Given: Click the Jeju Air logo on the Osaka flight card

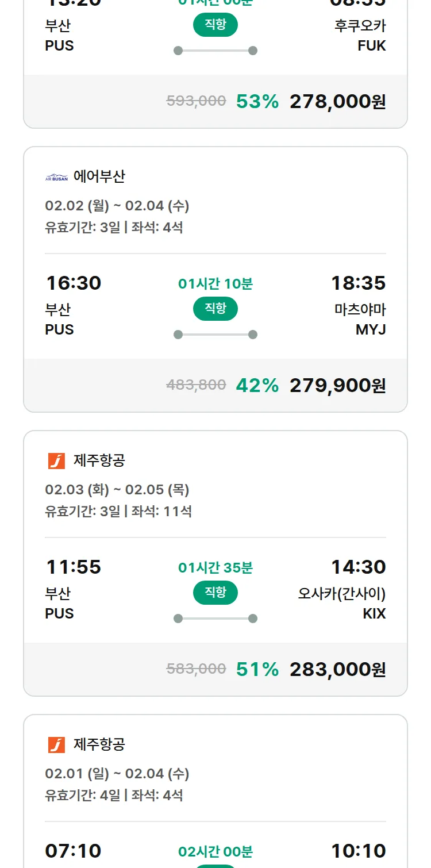Looking at the screenshot, I should tap(56, 460).
